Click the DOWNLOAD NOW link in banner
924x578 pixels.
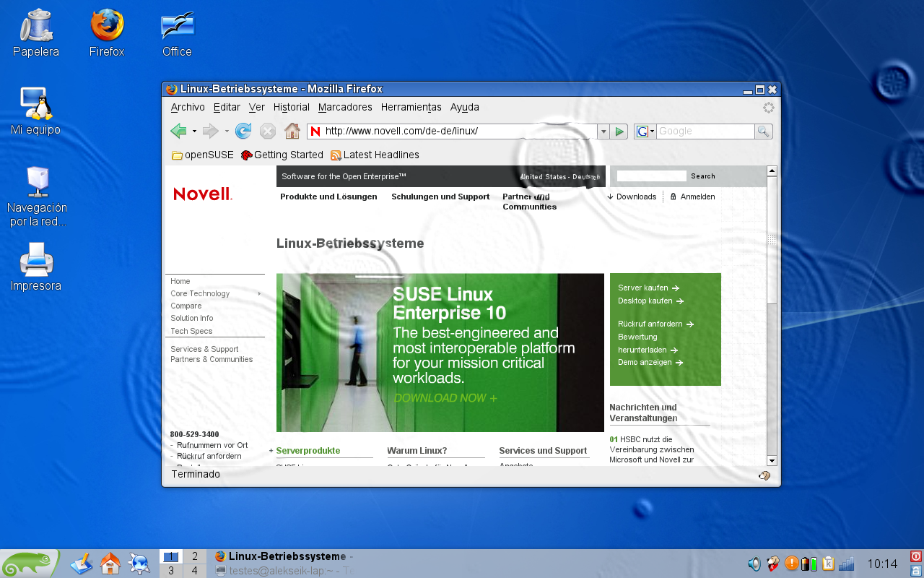[x=445, y=398]
